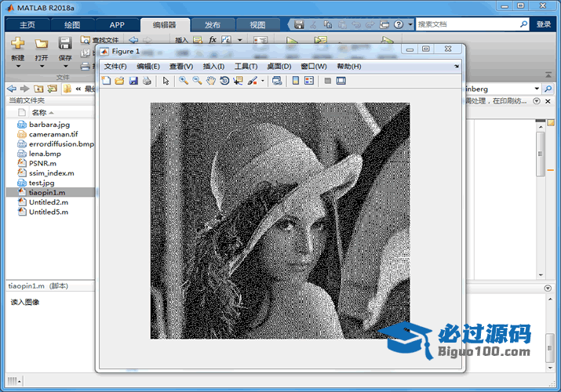Viewport: 561px width, 392px height.
Task: Switch to the APP tab in MATLAB
Action: pos(117,24)
